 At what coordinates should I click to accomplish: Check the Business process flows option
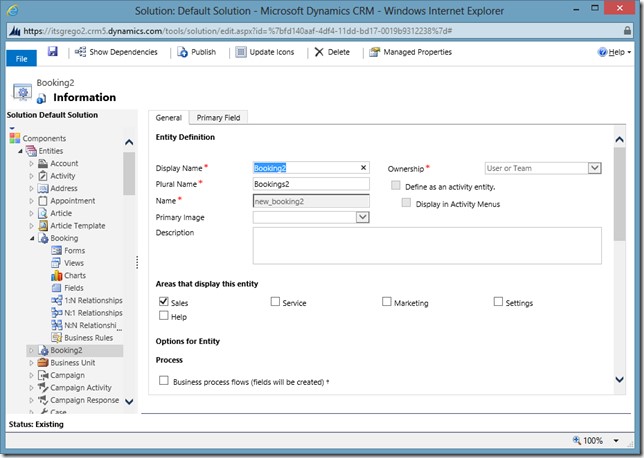164,380
